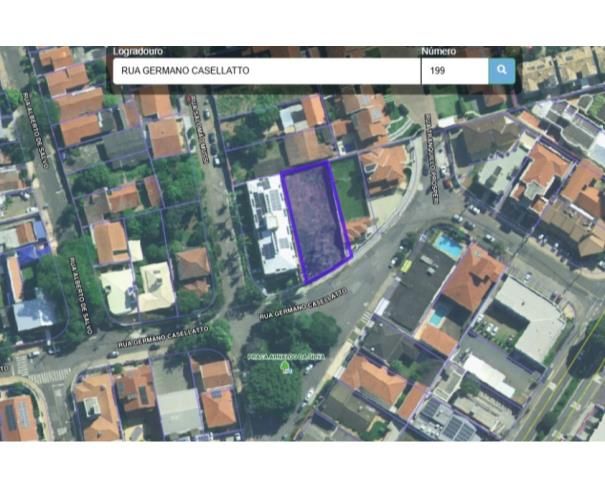Click the large flat white-roofed commercial building
The image size is (605, 487).
click(x=529, y=318)
